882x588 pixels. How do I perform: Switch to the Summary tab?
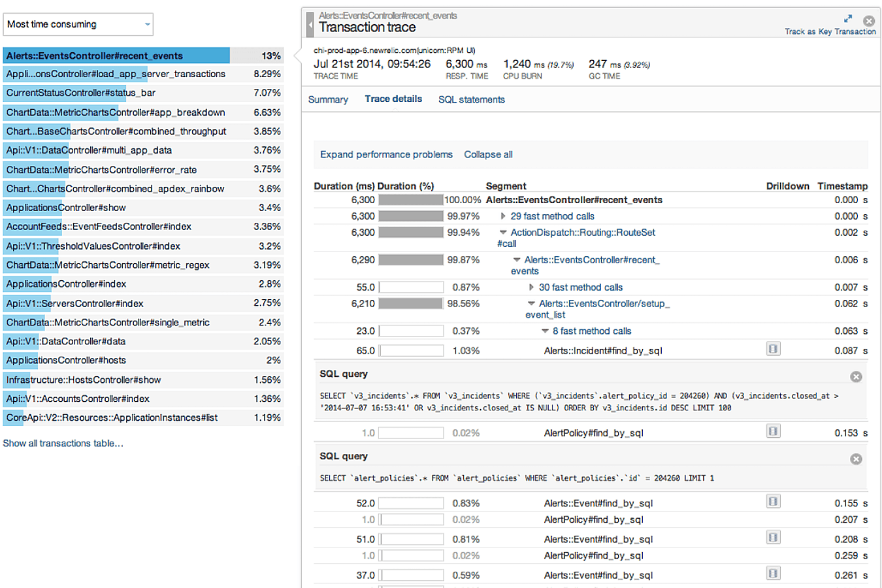point(328,100)
